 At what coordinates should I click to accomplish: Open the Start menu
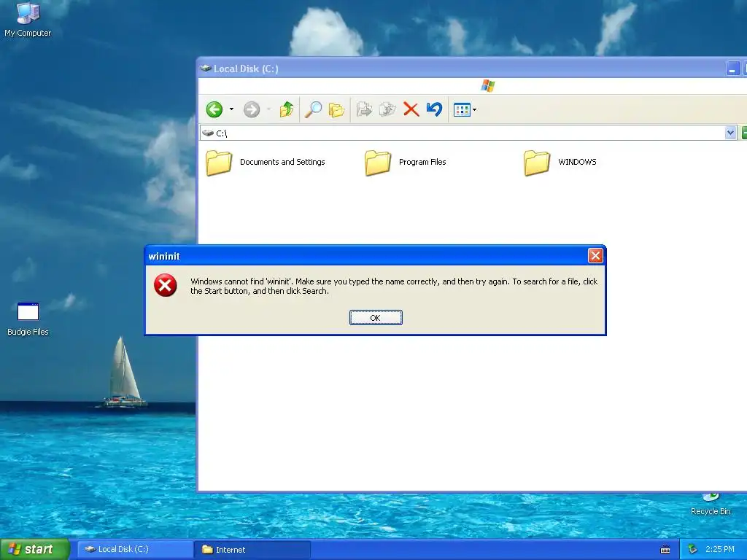click(x=35, y=549)
